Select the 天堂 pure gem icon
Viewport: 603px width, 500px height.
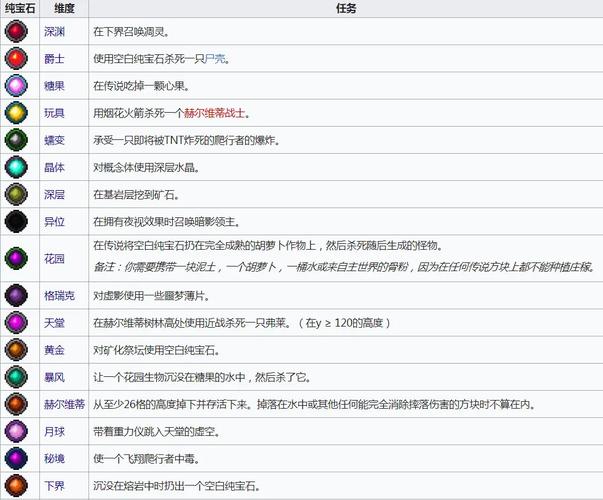[x=17, y=323]
